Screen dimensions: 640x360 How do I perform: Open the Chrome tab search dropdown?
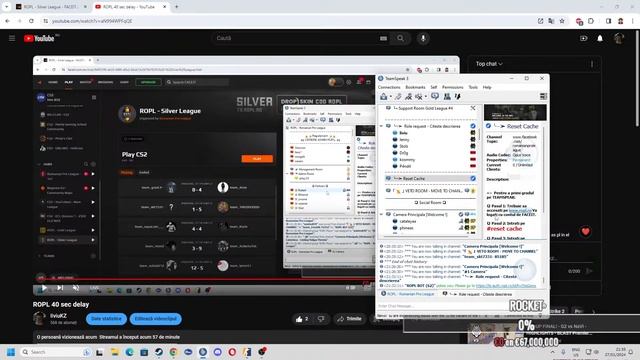coord(7,7)
